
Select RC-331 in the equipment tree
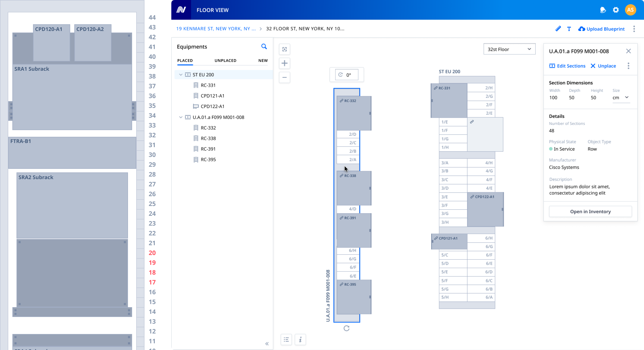[208, 85]
